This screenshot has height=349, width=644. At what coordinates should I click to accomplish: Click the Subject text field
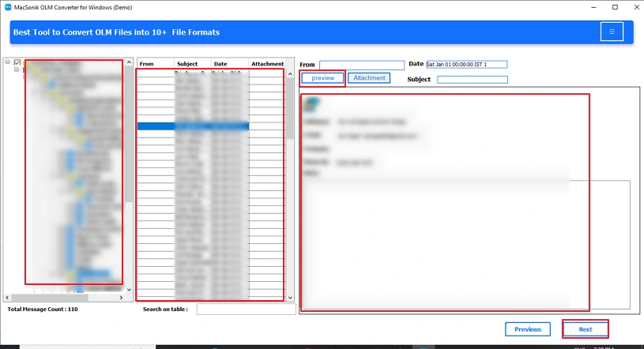pyautogui.click(x=472, y=80)
